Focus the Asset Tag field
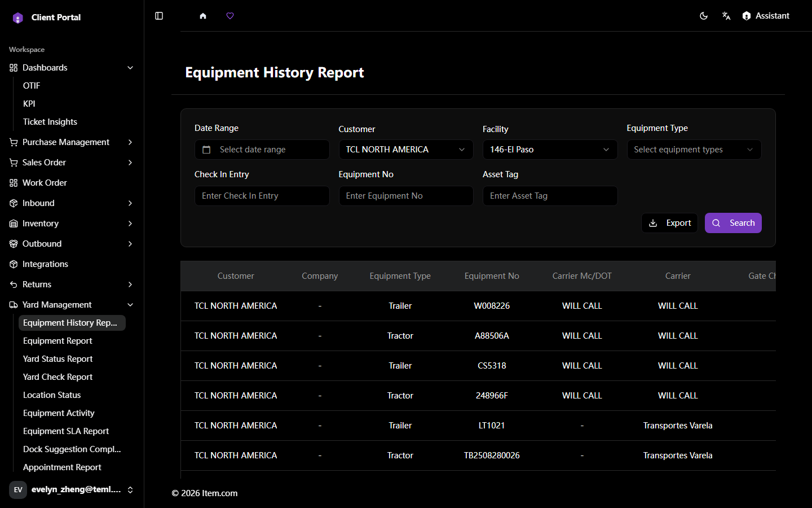The height and width of the screenshot is (508, 812). (550, 196)
